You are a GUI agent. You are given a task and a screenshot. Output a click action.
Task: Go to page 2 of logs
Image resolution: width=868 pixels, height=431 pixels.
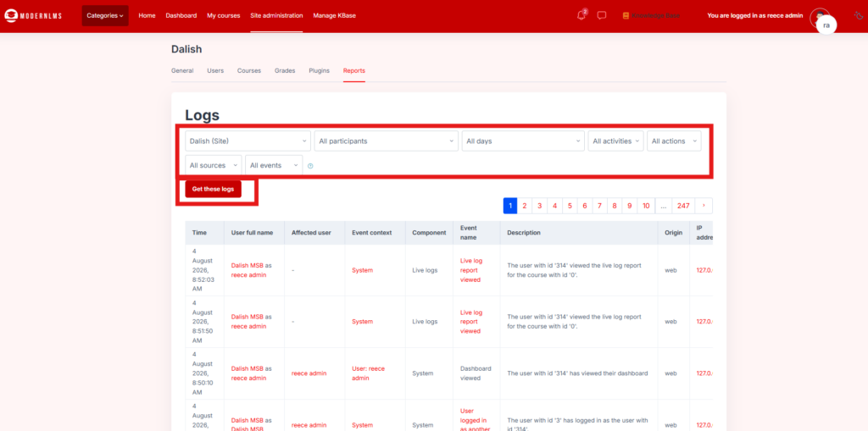tap(524, 206)
